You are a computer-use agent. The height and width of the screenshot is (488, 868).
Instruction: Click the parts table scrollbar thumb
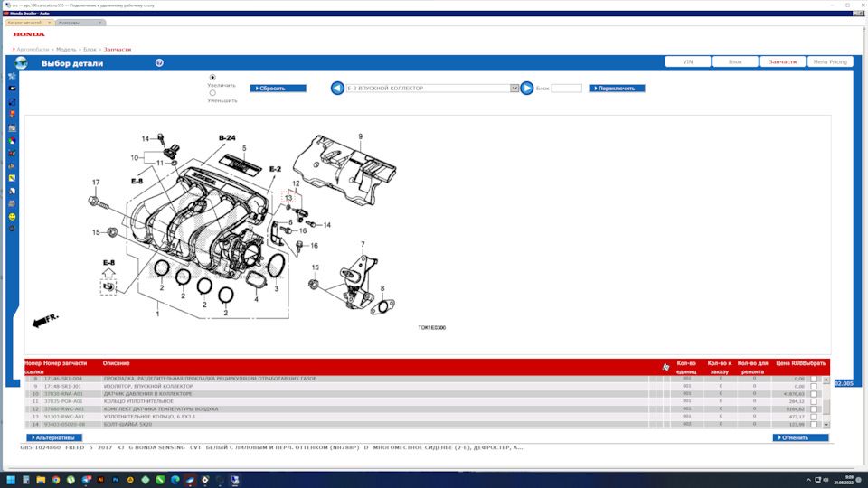826,408
